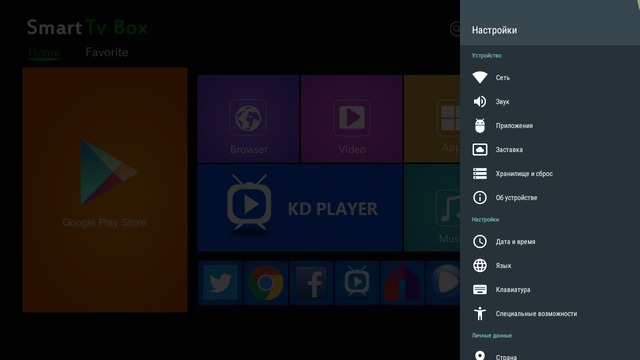
Task: Select the Приложения Android icon
Action: [480, 126]
